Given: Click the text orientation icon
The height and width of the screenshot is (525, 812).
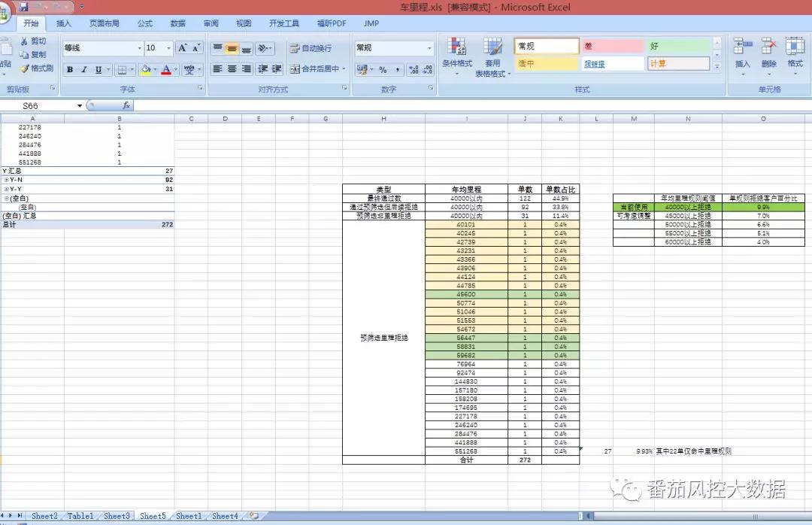Looking at the screenshot, I should tap(263, 49).
